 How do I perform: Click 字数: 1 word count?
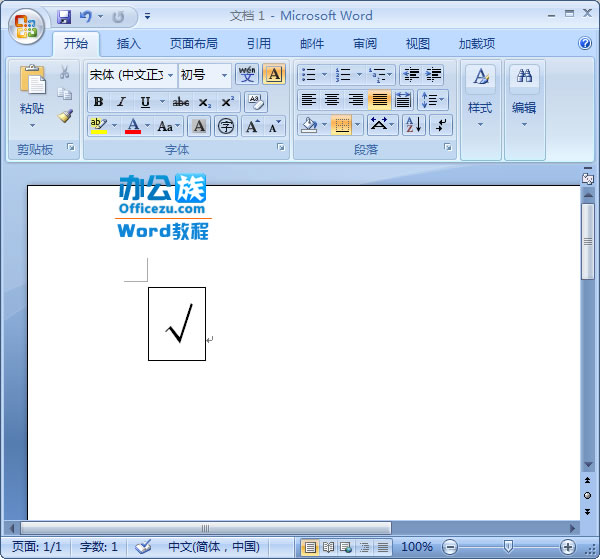click(x=99, y=547)
